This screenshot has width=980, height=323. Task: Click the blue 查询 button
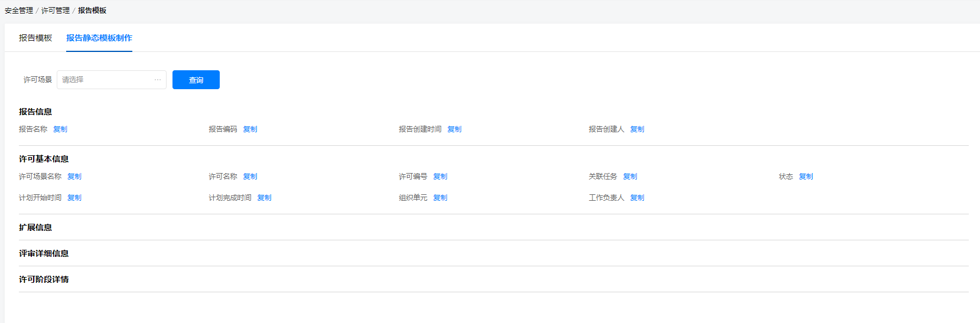(196, 80)
